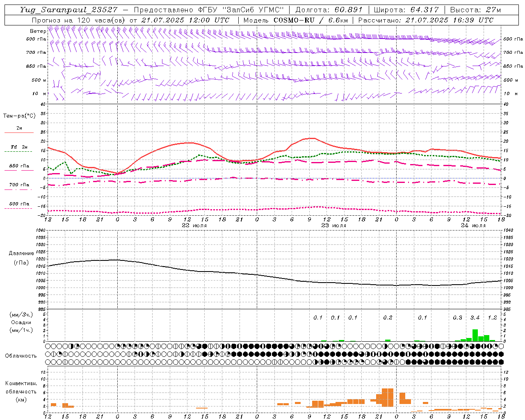Click the (мм/3ч.) precipitation unit label
Image resolution: width=525 pixels, height=420 pixels.
coord(21,315)
